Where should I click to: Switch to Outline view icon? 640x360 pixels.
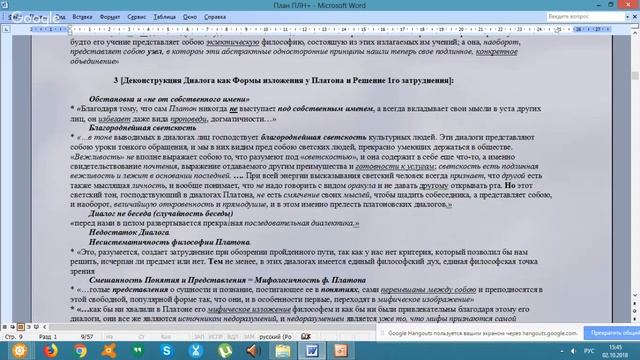[29, 327]
